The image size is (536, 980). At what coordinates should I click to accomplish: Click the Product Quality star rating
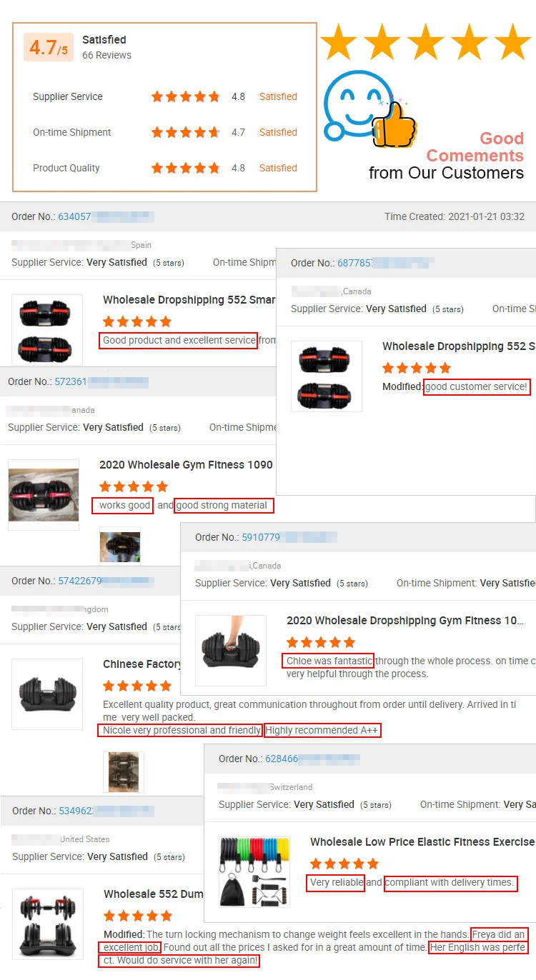click(186, 168)
